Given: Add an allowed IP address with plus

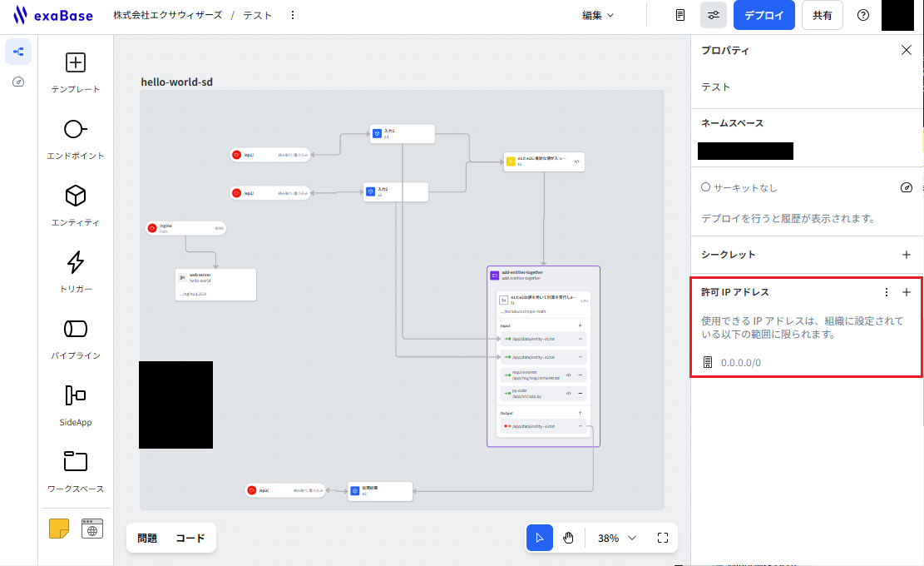Looking at the screenshot, I should pyautogui.click(x=907, y=292).
